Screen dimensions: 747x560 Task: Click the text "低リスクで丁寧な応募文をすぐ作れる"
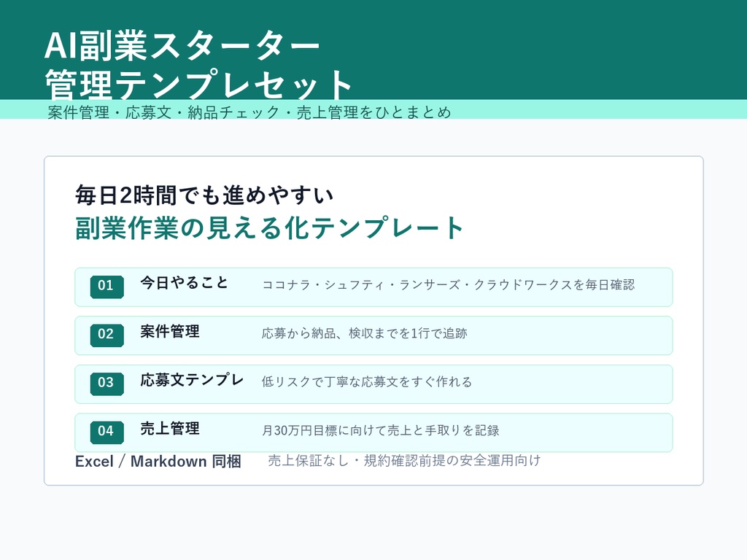367,382
